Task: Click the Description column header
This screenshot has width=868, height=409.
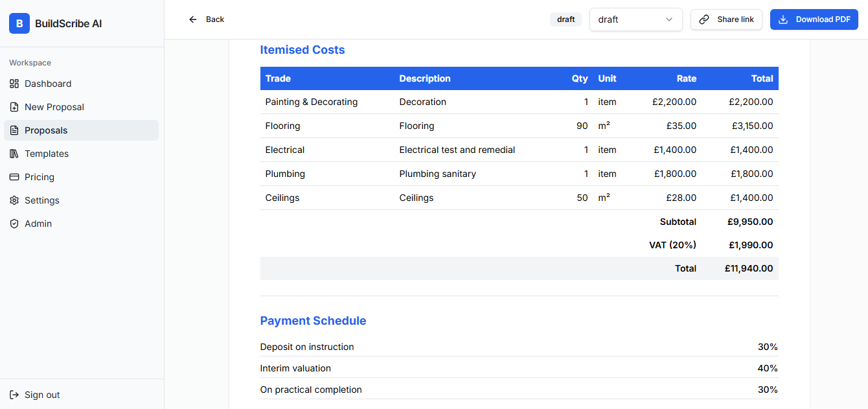Action: [x=425, y=78]
